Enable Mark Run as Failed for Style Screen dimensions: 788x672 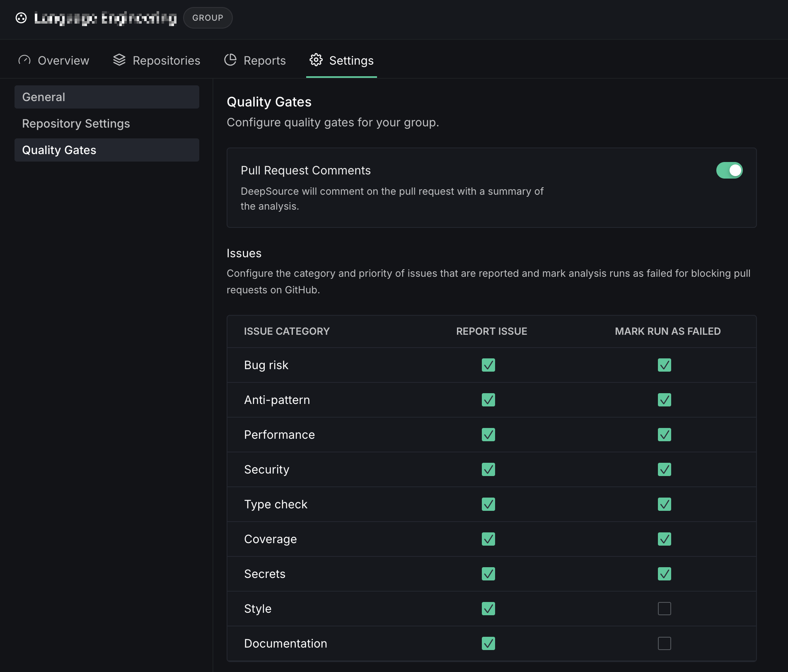(x=664, y=609)
